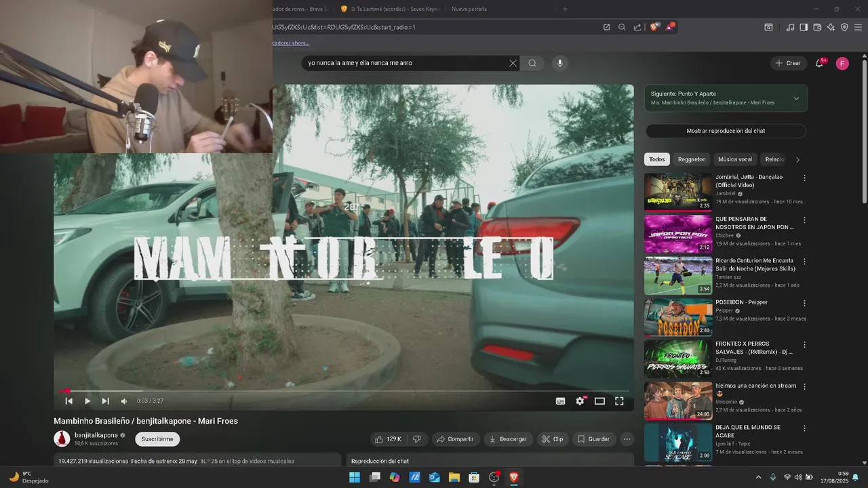Image resolution: width=868 pixels, height=488 pixels.
Task: Switch to theater mode view
Action: click(x=599, y=401)
